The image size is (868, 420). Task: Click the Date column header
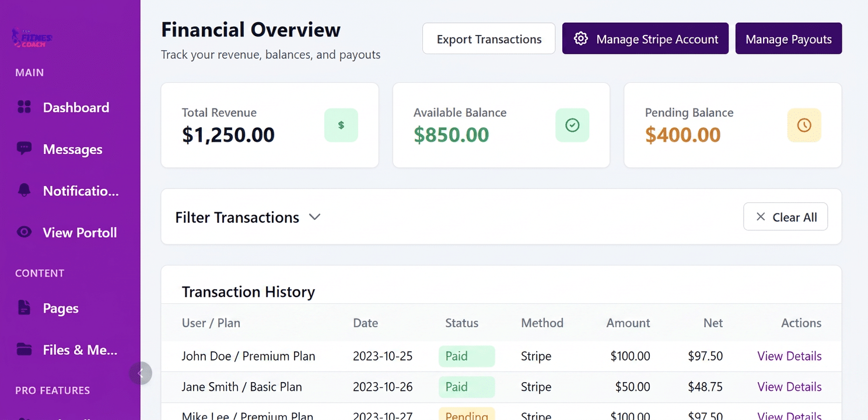(366, 323)
